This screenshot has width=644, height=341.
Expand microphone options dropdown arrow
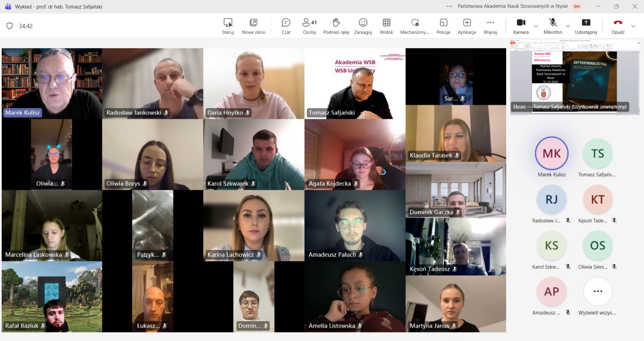[568, 26]
